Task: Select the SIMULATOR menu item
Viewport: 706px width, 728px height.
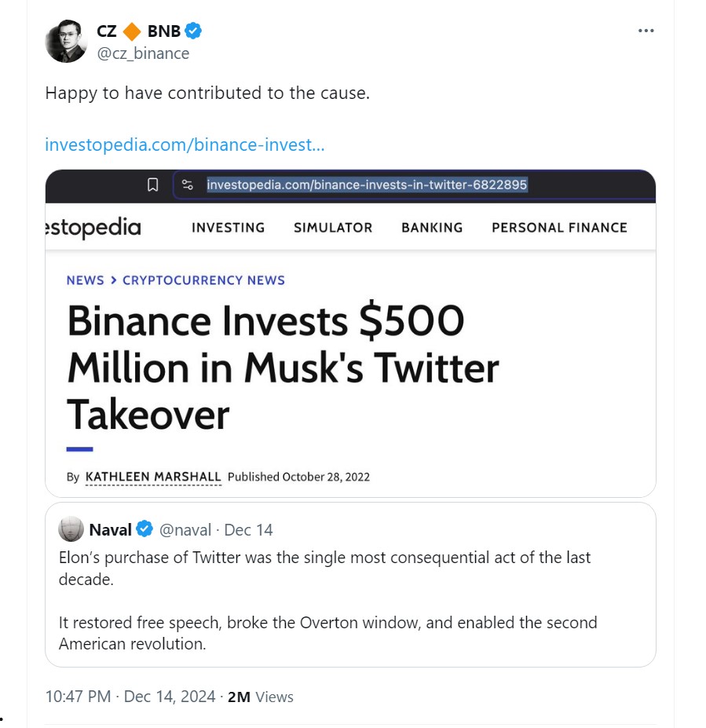Action: click(x=333, y=228)
